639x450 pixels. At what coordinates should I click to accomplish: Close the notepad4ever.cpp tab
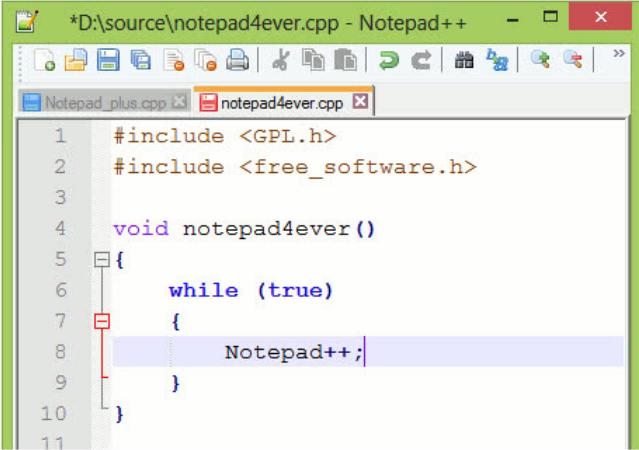pos(360,102)
